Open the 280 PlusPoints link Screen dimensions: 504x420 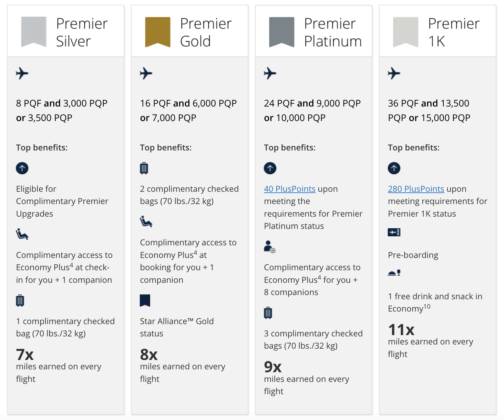tap(416, 189)
